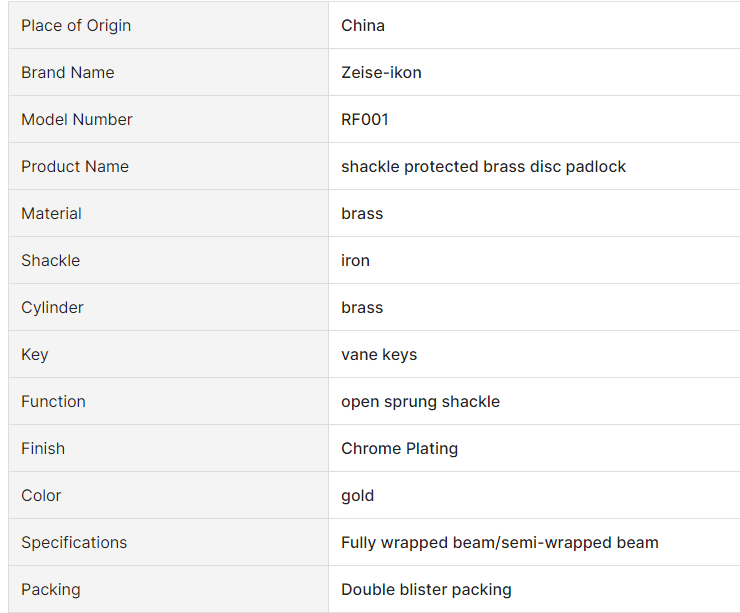Click the Model Number label
740x613 pixels.
76,119
